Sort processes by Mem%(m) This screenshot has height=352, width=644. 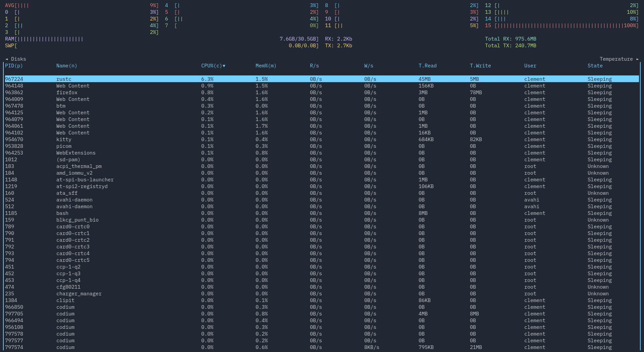click(266, 66)
